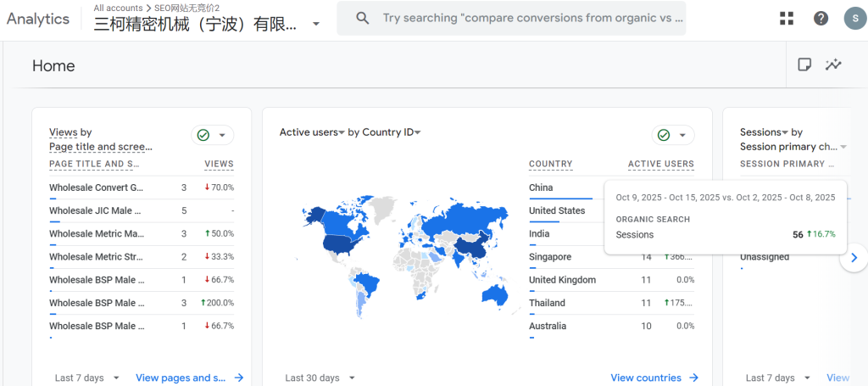The image size is (868, 386).
Task: Click the All accounts breadcrumb
Action: [118, 8]
